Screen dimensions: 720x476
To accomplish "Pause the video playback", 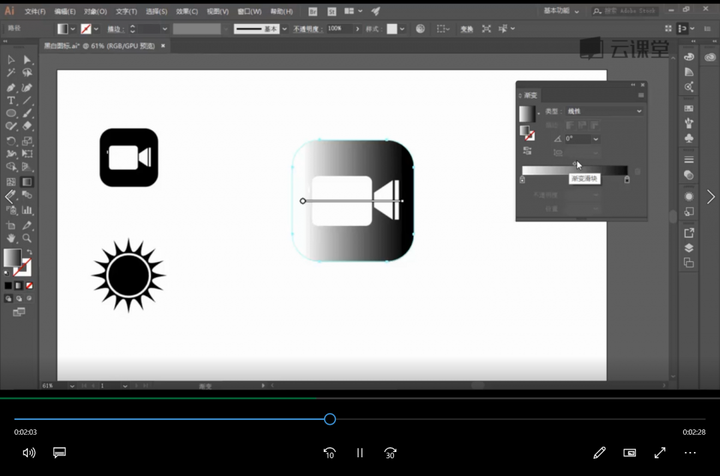I will coord(360,453).
